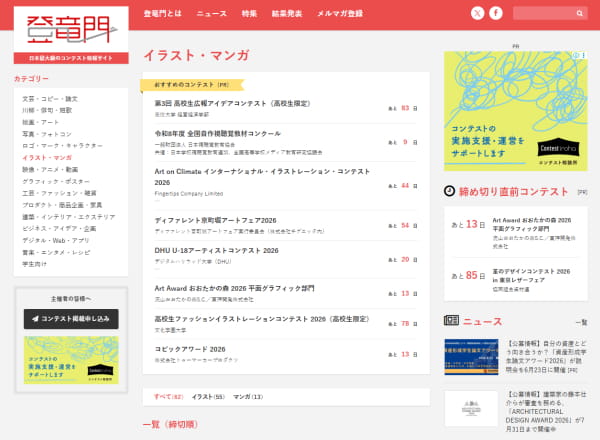This screenshot has height=440, width=600.
Task: Open the blue news thumbnail image
Action: tap(471, 357)
